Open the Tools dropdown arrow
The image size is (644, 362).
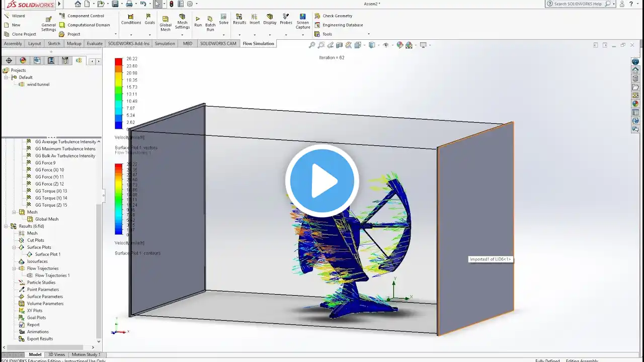tap(369, 34)
